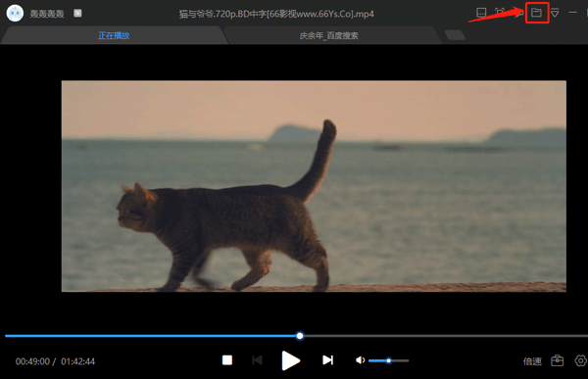Click the screenshot capture icon in title bar
This screenshot has height=379, width=588.
coord(500,13)
